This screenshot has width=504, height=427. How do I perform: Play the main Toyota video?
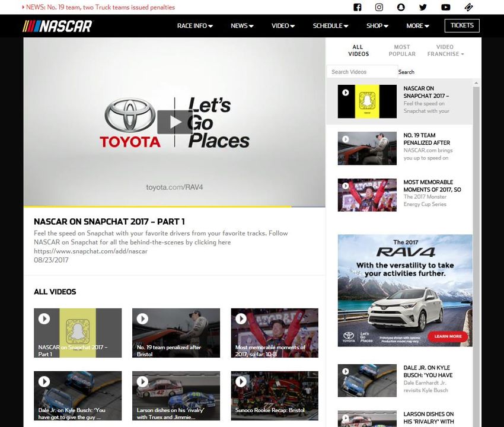pos(174,122)
